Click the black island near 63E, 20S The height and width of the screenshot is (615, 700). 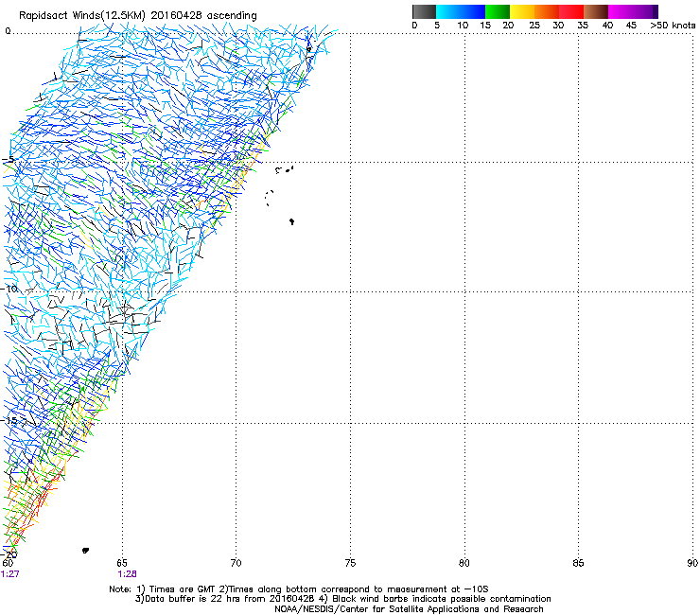[85, 551]
